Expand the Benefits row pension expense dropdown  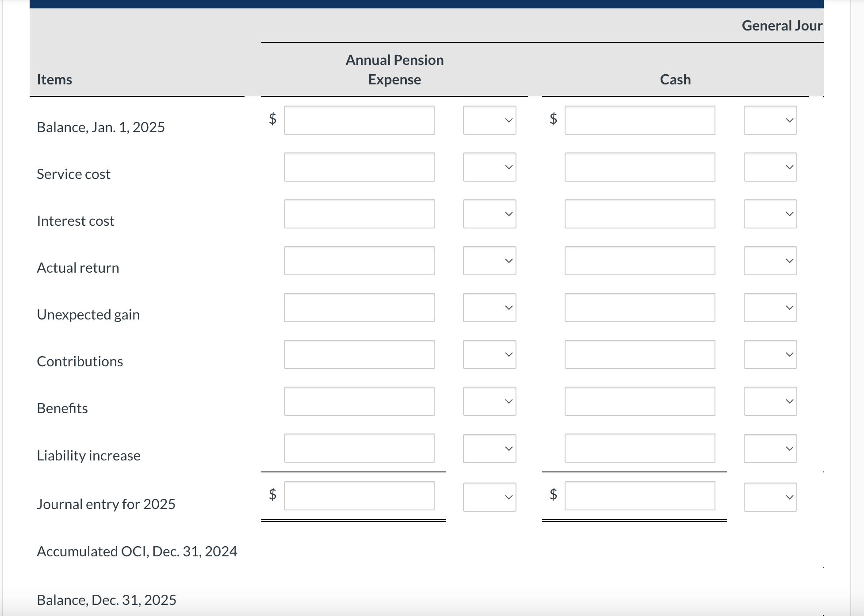pos(489,401)
